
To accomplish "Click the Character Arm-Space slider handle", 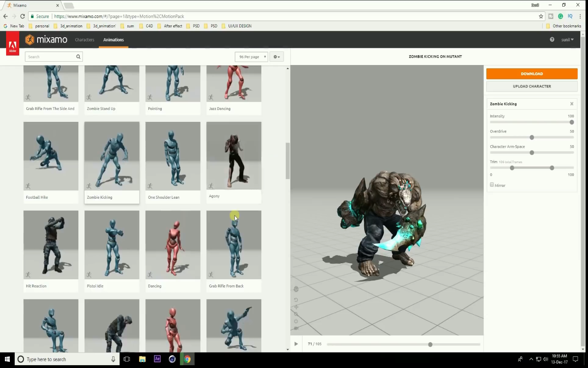I will point(532,153).
